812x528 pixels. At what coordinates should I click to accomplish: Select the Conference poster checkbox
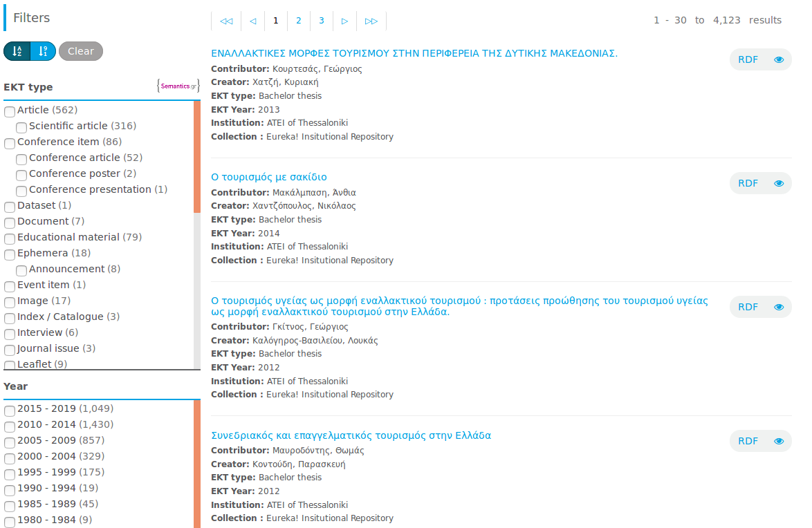(21, 175)
